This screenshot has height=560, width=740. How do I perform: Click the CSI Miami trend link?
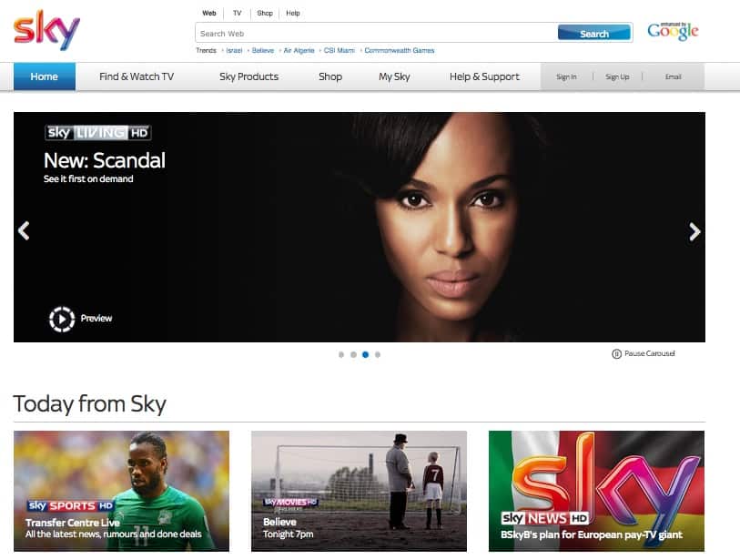point(339,50)
